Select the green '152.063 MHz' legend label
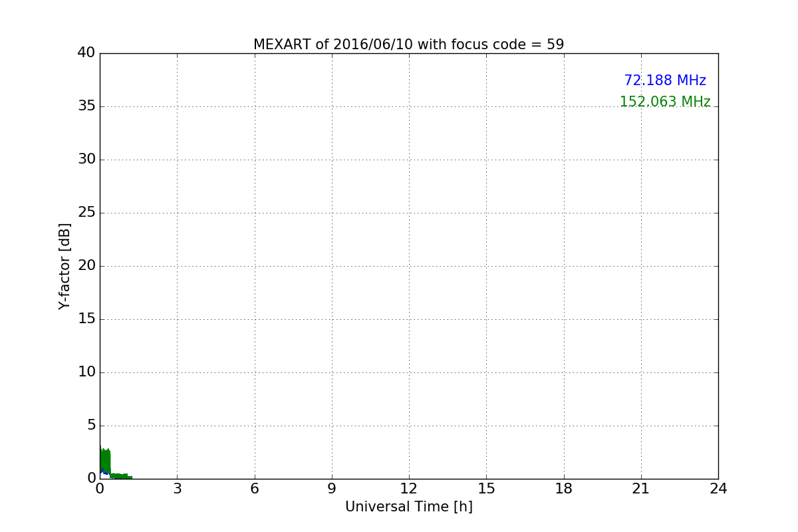 click(665, 102)
